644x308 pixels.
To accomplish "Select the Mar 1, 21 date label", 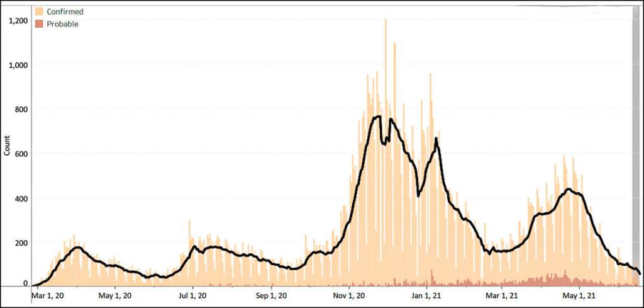I will (502, 295).
